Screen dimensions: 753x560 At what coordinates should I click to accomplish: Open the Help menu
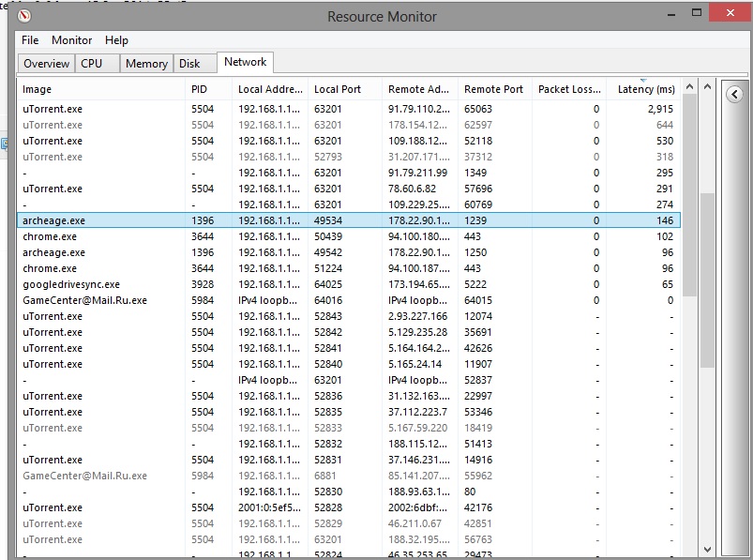pyautogui.click(x=116, y=40)
